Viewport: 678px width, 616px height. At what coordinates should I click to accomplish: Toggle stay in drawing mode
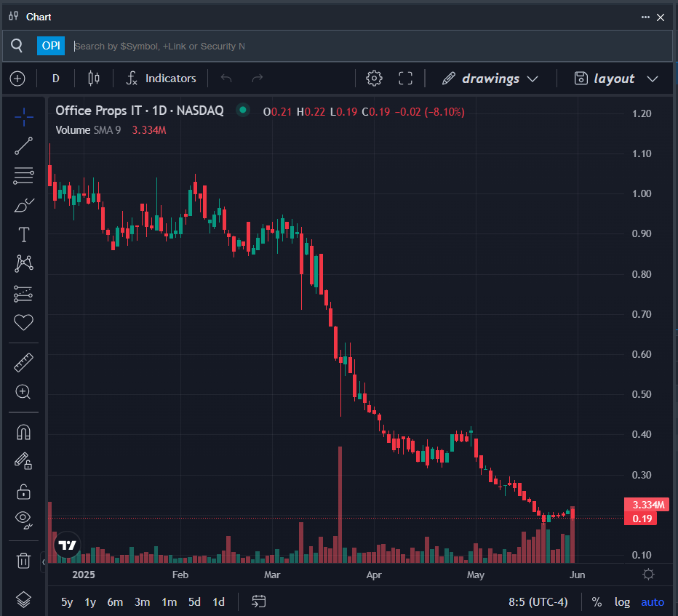(x=24, y=461)
